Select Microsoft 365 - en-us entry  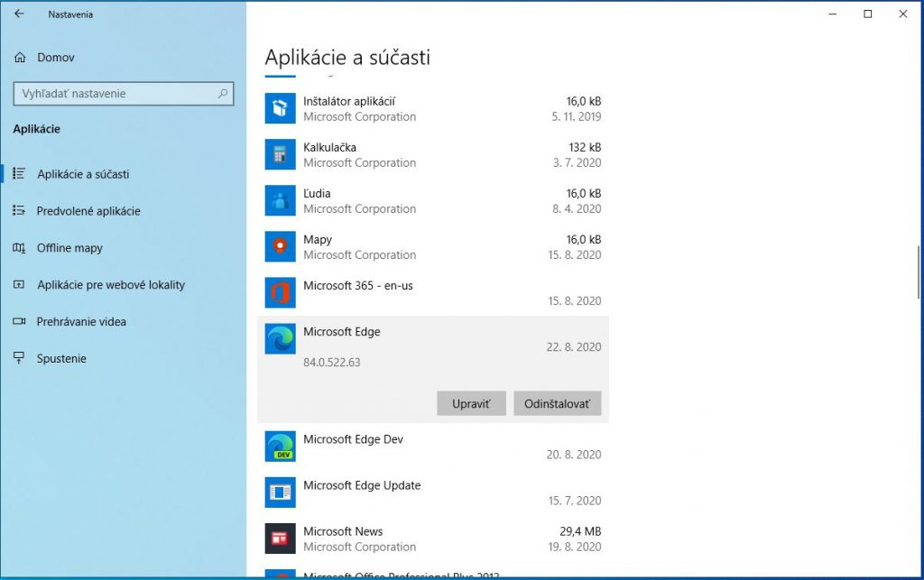pos(357,286)
